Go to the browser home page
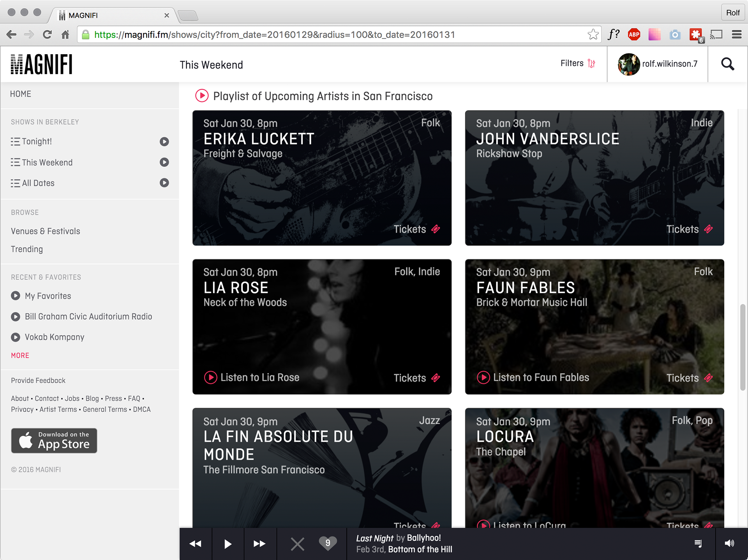 pyautogui.click(x=65, y=35)
